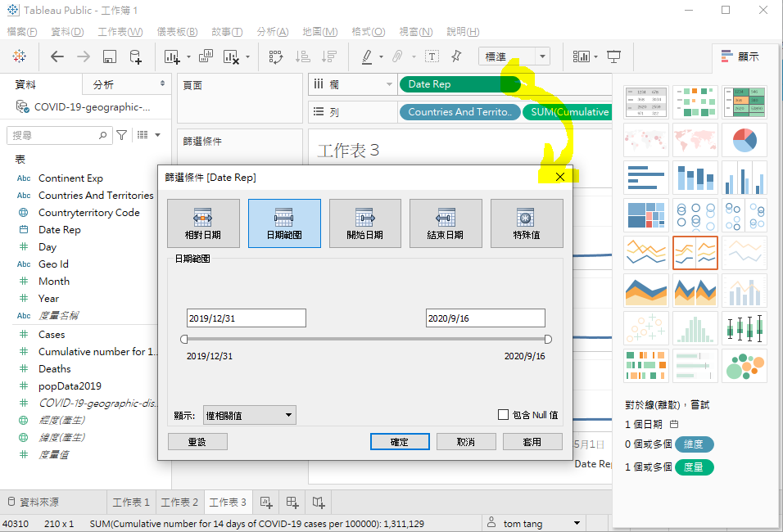Image resolution: width=783 pixels, height=532 pixels.
Task: Click the 取消 cancel button
Action: [466, 442]
